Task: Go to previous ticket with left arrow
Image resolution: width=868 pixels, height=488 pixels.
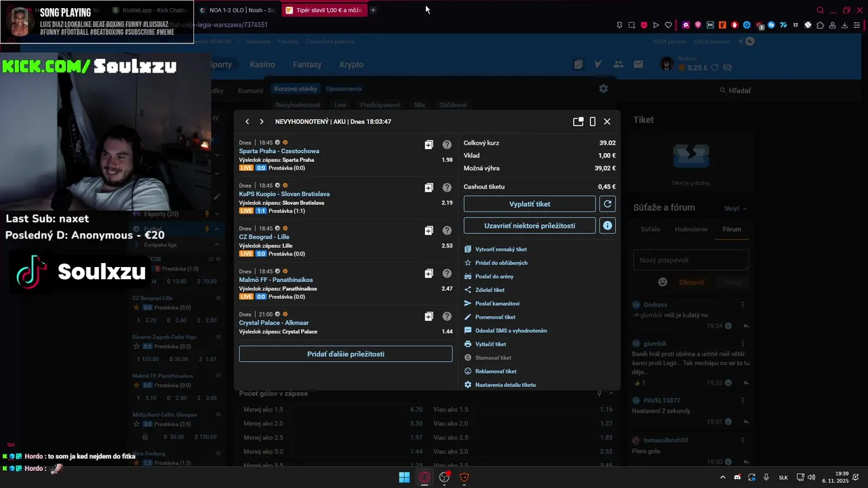Action: (248, 122)
